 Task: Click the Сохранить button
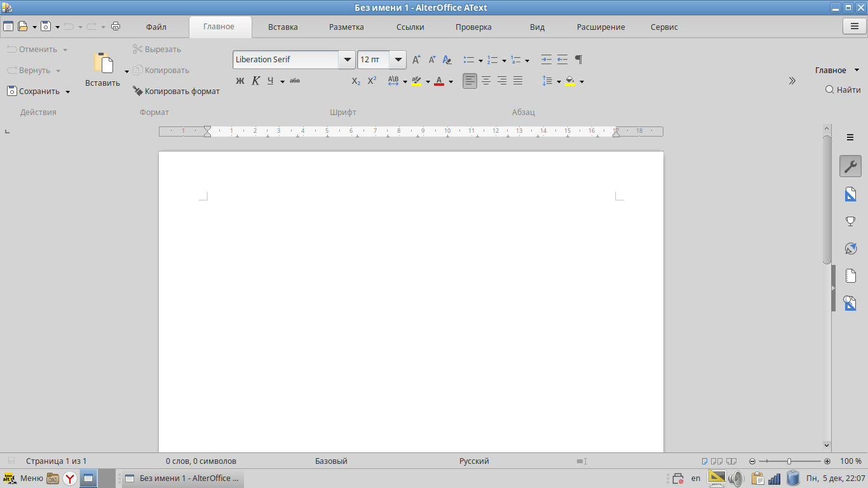[x=33, y=91]
